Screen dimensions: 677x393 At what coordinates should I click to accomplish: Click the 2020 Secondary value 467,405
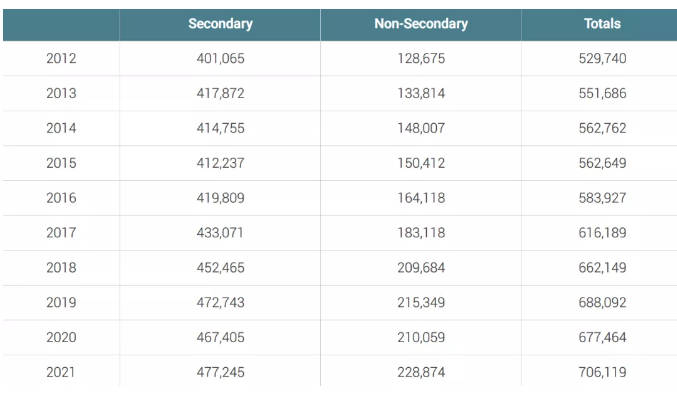pos(220,337)
